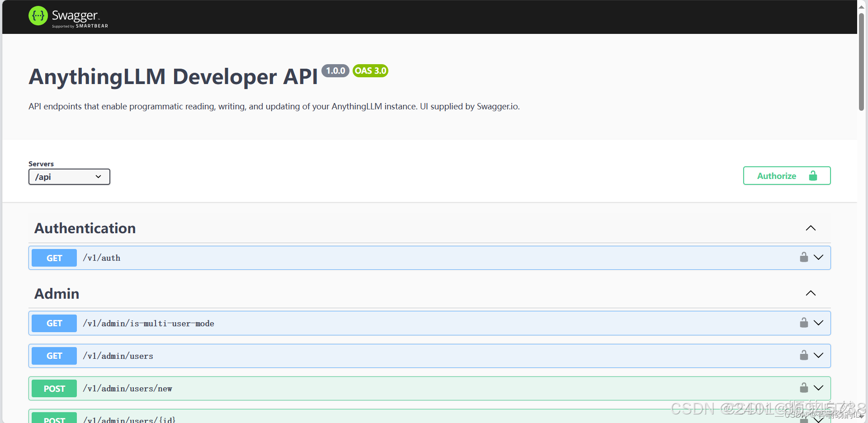Image resolution: width=868 pixels, height=423 pixels.
Task: Expand the is-multi-user-mode endpoint arrow
Action: coord(818,323)
